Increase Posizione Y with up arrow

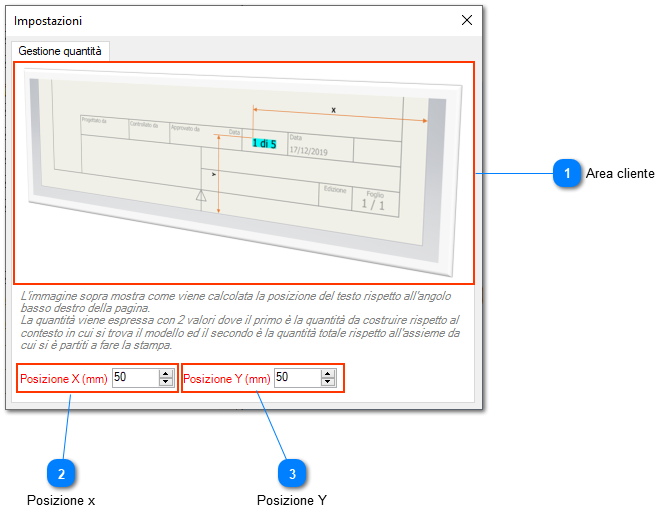pos(328,374)
